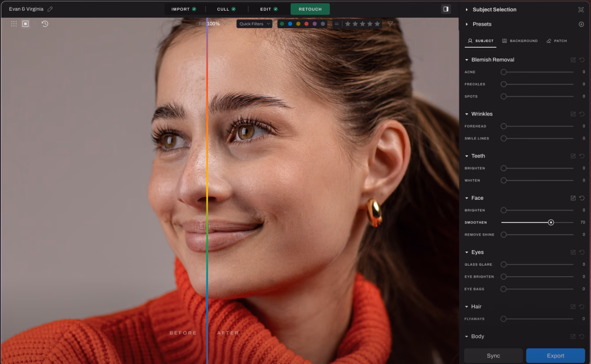Copy Blemish Removal settings via edit icon
Image resolution: width=591 pixels, height=364 pixels.
(x=573, y=60)
